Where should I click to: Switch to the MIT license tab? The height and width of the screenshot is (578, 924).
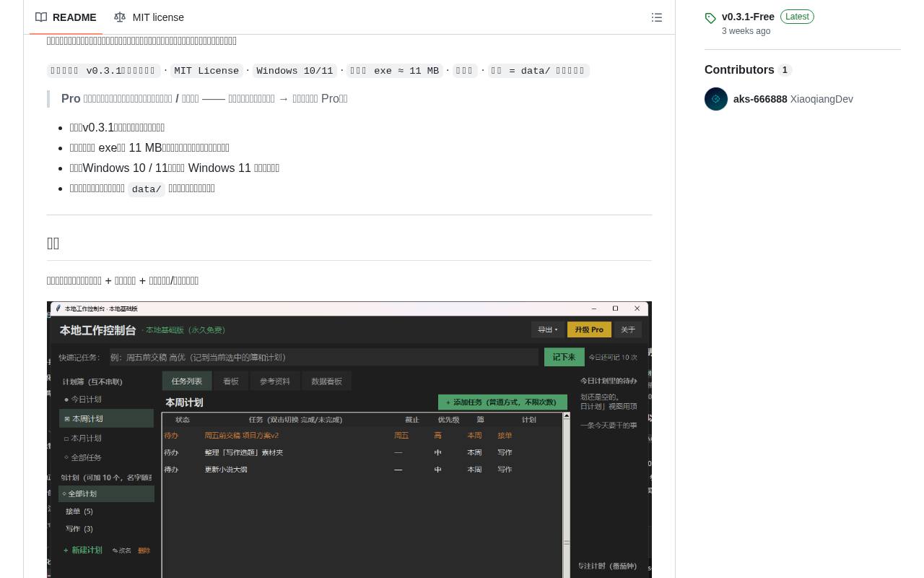(x=149, y=17)
